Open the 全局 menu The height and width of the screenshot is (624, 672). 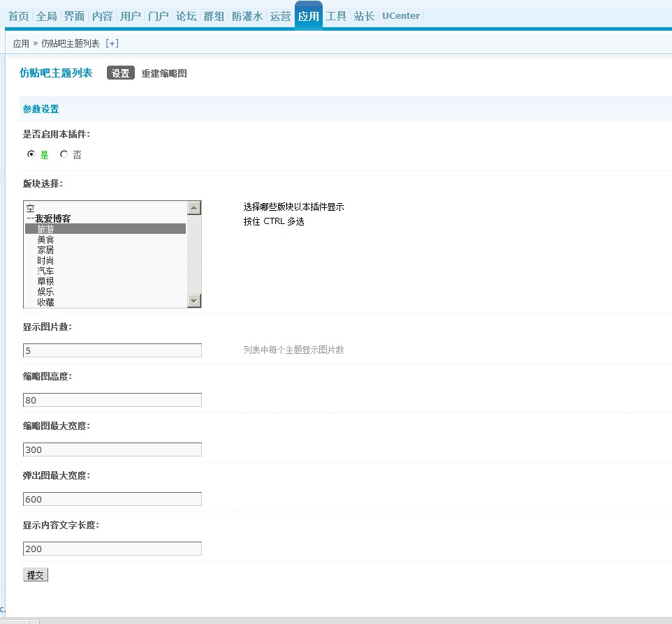point(45,15)
